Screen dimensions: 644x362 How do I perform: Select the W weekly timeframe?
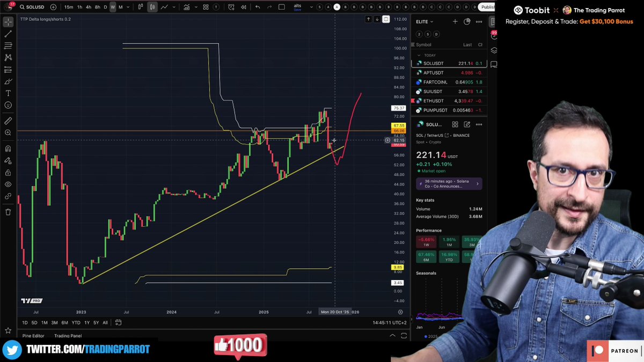click(x=113, y=7)
